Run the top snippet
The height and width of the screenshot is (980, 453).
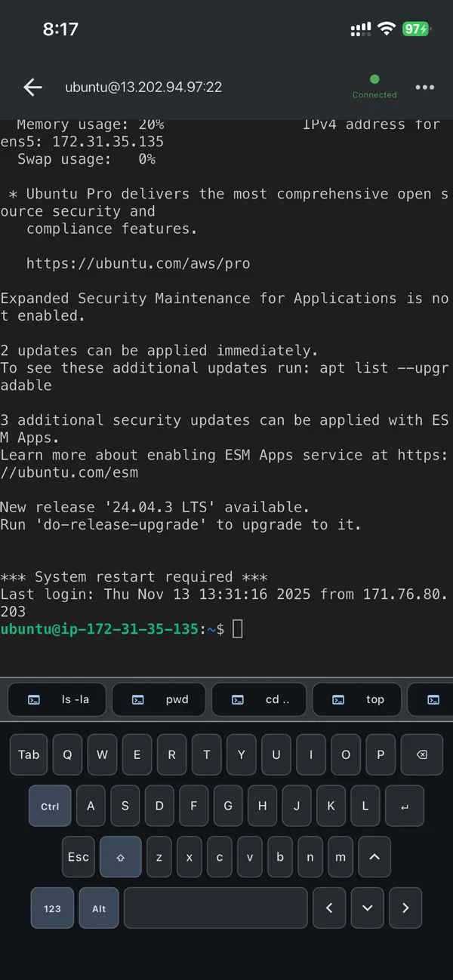coord(357,699)
